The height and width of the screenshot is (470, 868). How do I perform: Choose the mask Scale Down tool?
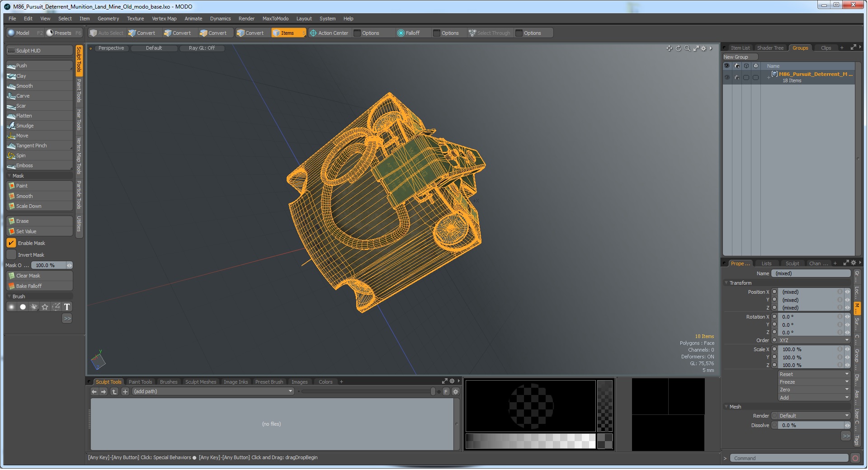click(x=39, y=206)
